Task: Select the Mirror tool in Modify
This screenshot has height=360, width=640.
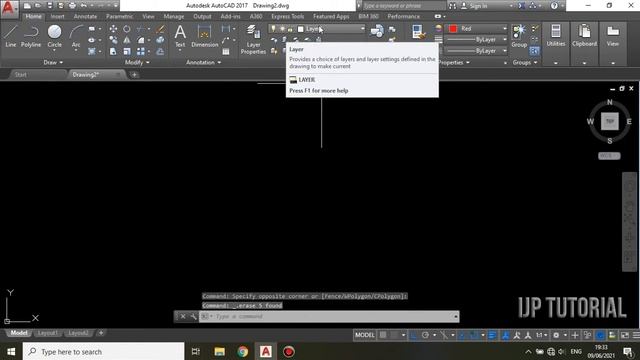Action: tap(127, 40)
